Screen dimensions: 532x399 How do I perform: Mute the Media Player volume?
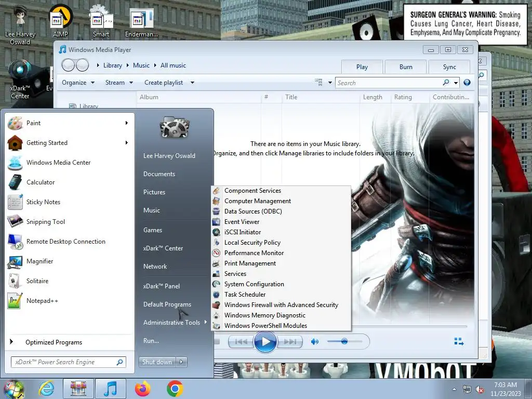pyautogui.click(x=314, y=342)
